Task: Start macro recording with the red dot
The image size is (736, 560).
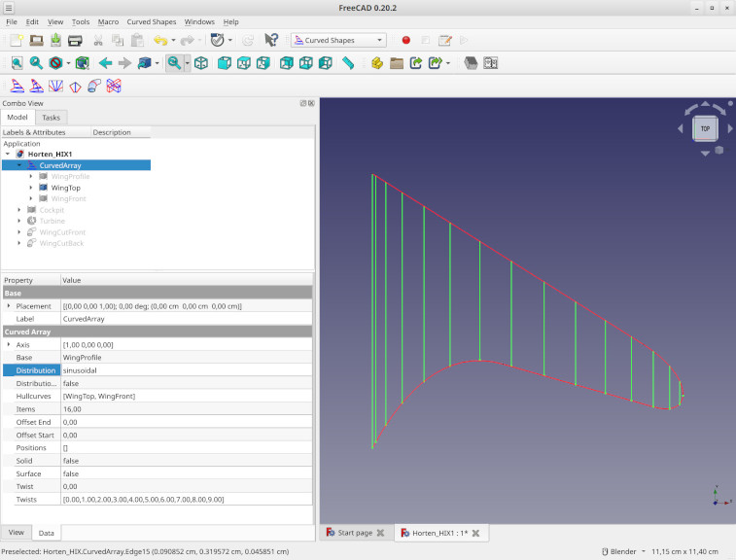Action: point(406,41)
